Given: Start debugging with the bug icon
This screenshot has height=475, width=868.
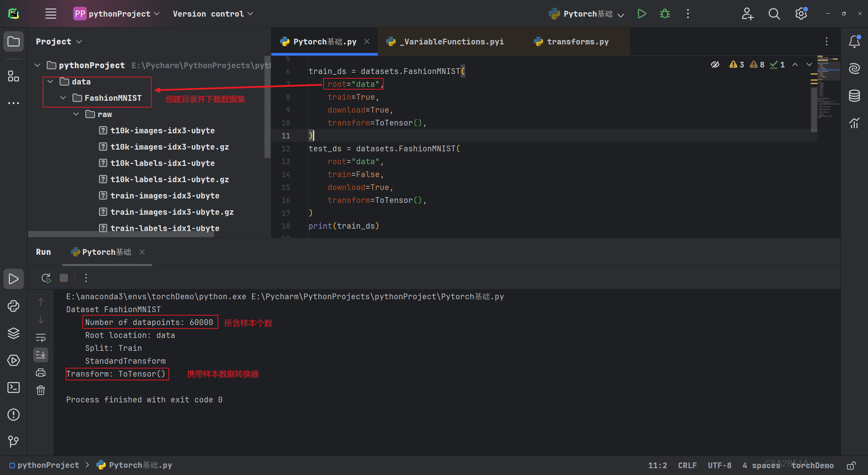Looking at the screenshot, I should pos(665,14).
